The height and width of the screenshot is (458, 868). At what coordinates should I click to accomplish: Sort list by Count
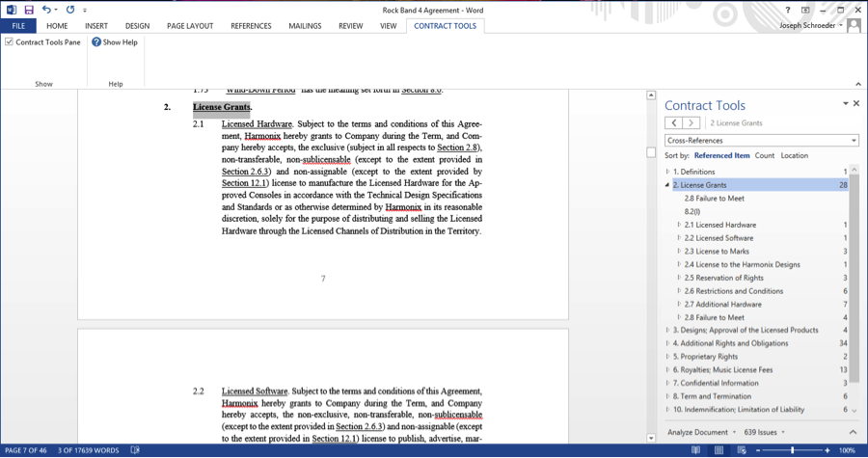pos(765,155)
